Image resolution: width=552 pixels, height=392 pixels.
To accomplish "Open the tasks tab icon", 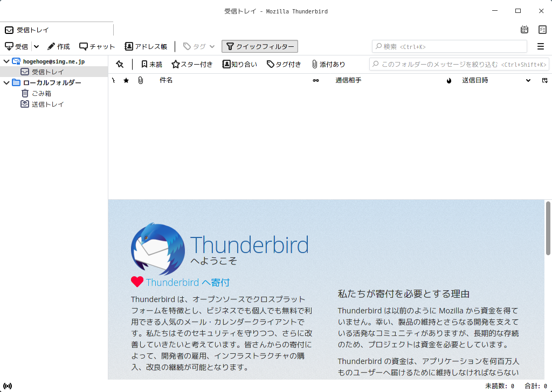I will [542, 30].
